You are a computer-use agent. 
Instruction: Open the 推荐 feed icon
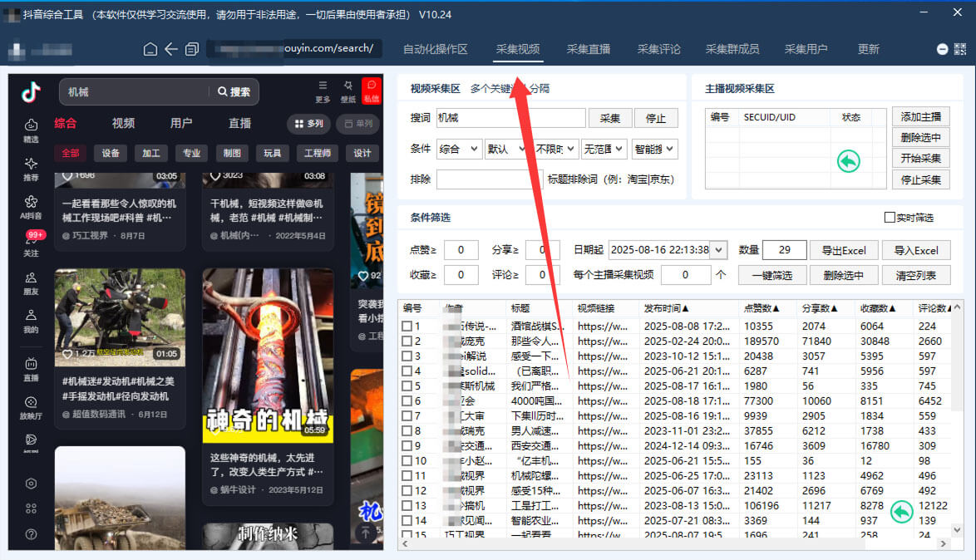click(x=30, y=170)
